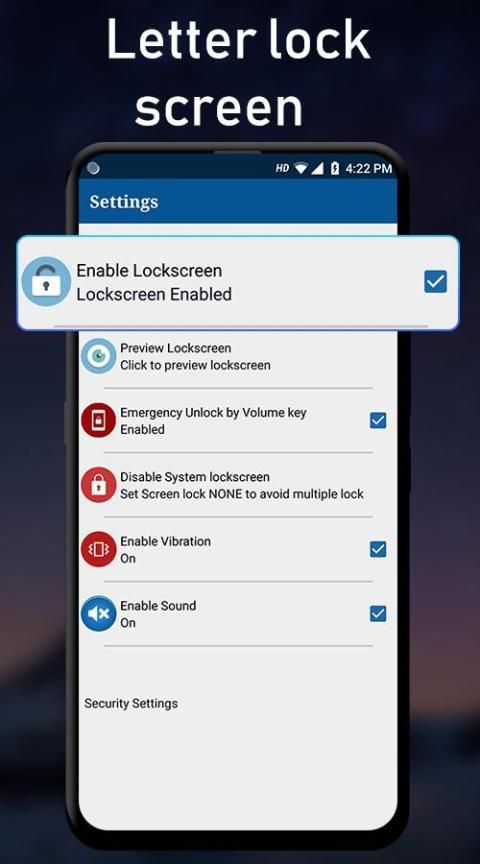Tap the 4:22 PM clock

tap(368, 169)
